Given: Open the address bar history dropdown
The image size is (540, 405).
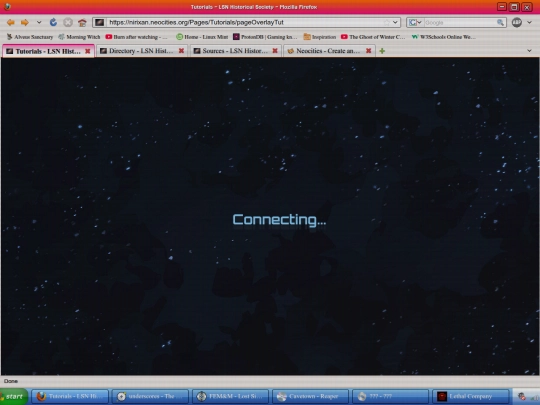Looking at the screenshot, I should 395,22.
